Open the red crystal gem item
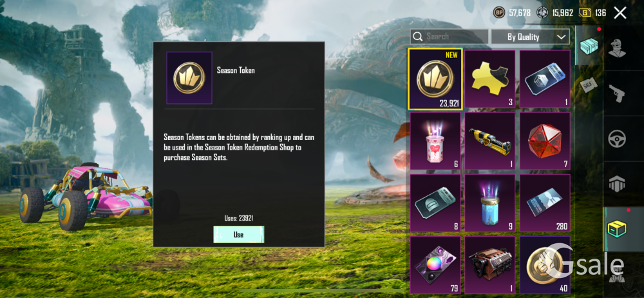Screen dimensions: 644x298 point(545,141)
